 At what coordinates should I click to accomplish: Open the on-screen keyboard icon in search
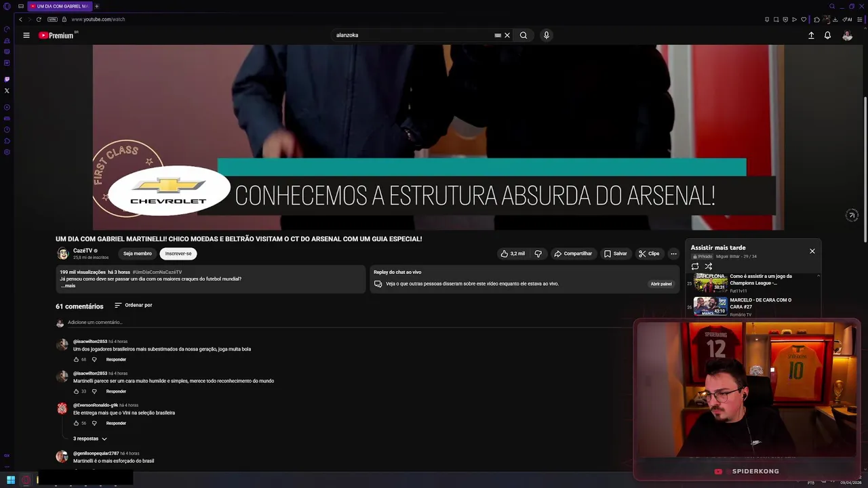[x=498, y=35]
